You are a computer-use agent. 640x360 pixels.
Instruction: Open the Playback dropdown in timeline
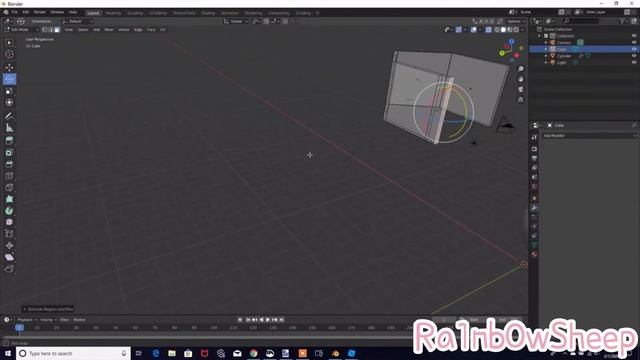pos(27,320)
